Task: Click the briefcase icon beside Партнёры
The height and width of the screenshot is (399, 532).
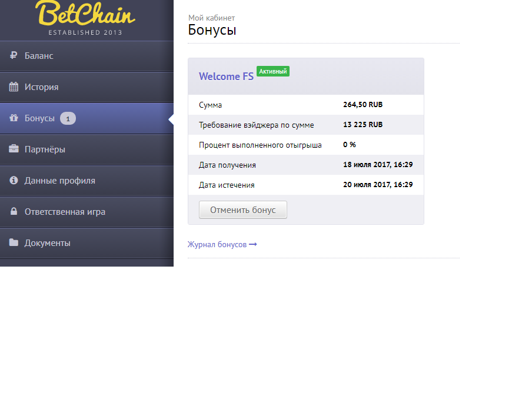Action: (14, 149)
